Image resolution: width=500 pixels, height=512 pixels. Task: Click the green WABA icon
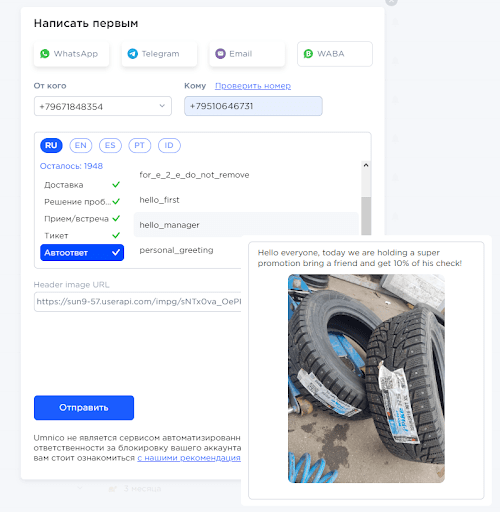(308, 54)
